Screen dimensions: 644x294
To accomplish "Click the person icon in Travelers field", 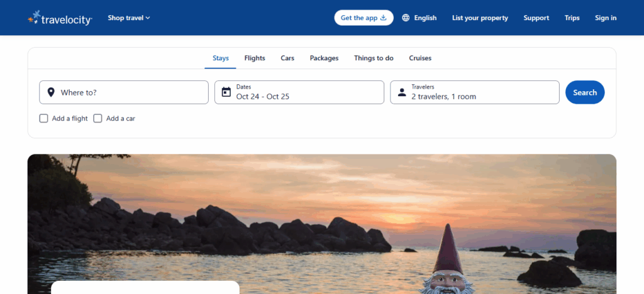I will pos(402,92).
